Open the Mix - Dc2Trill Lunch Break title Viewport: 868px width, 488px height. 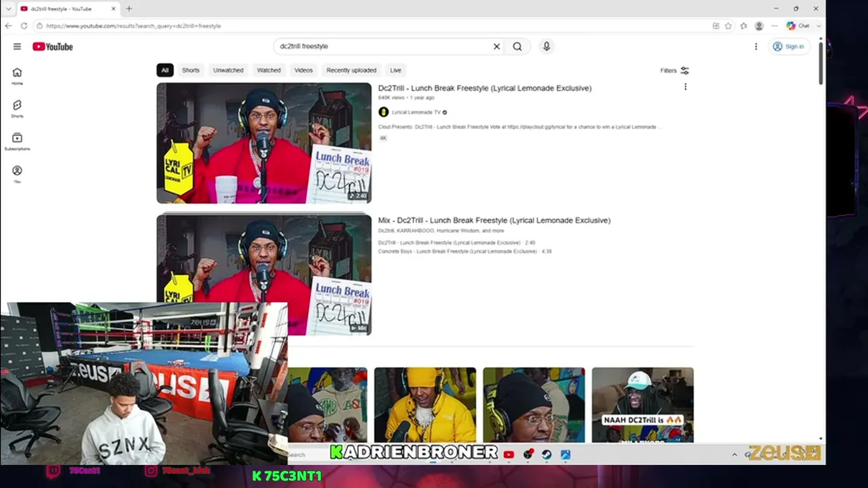pos(494,220)
